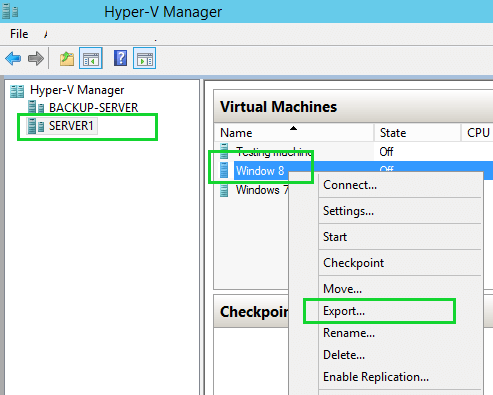The width and height of the screenshot is (493, 395).
Task: Sort virtual machines by the CPU column
Action: click(477, 133)
